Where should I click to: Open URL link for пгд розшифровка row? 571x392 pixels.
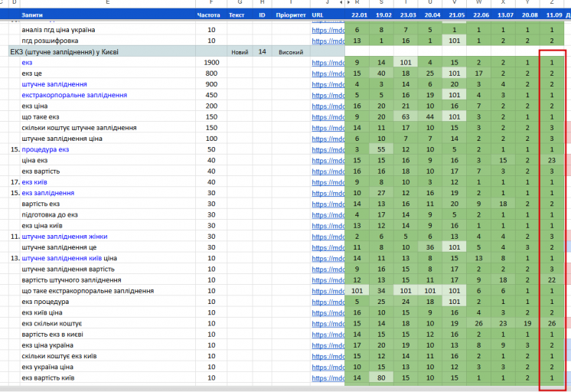click(328, 41)
